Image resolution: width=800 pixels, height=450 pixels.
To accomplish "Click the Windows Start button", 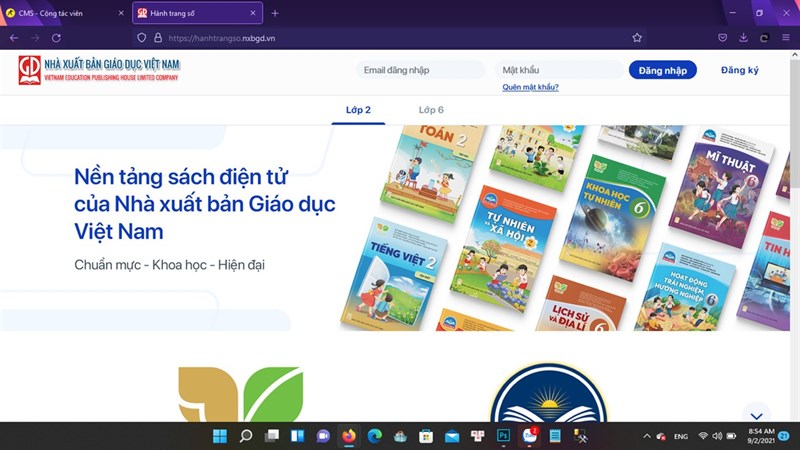I will tap(219, 436).
